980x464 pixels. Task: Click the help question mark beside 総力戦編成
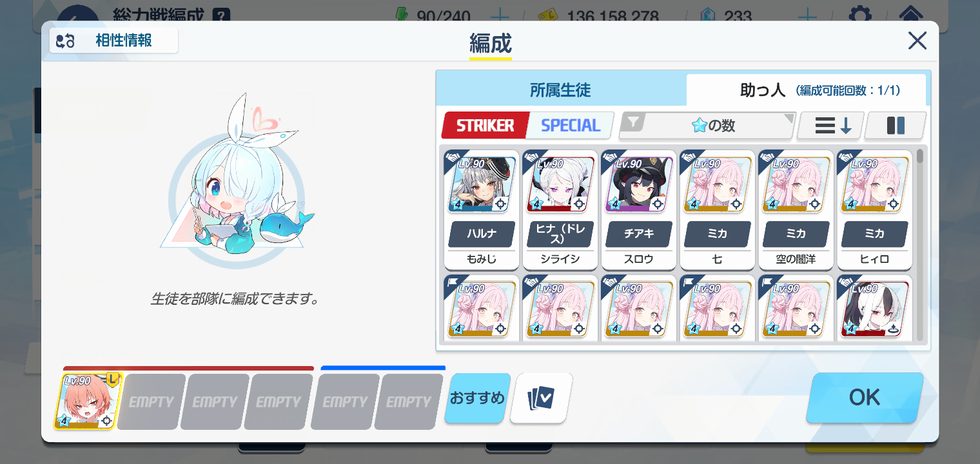(x=222, y=14)
